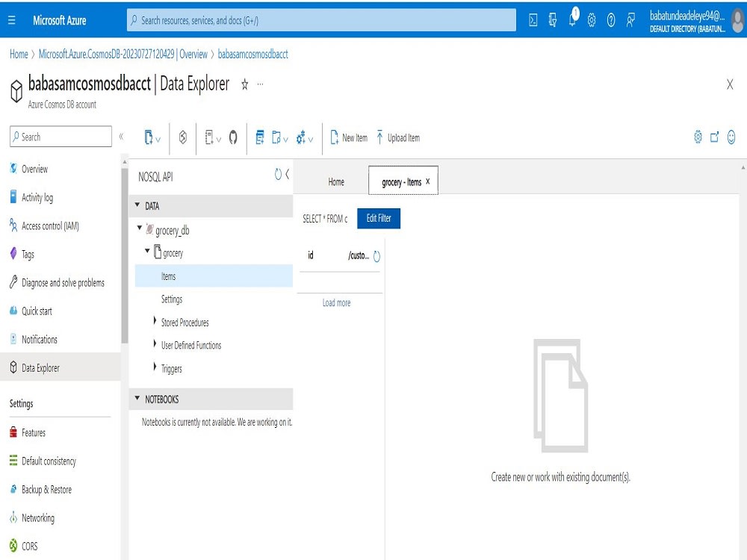747x560 pixels.
Task: Pin babasamcosmosdbacct to favorites with star
Action: click(244, 85)
